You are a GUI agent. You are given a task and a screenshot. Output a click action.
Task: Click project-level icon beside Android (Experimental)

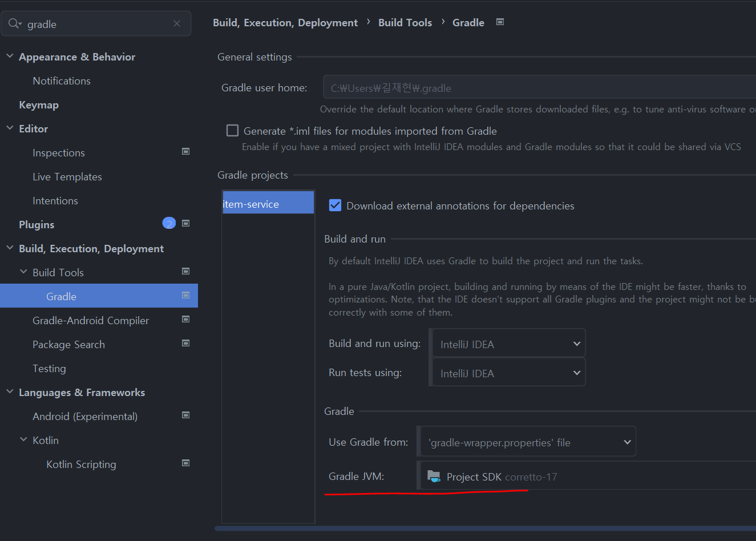click(x=185, y=415)
